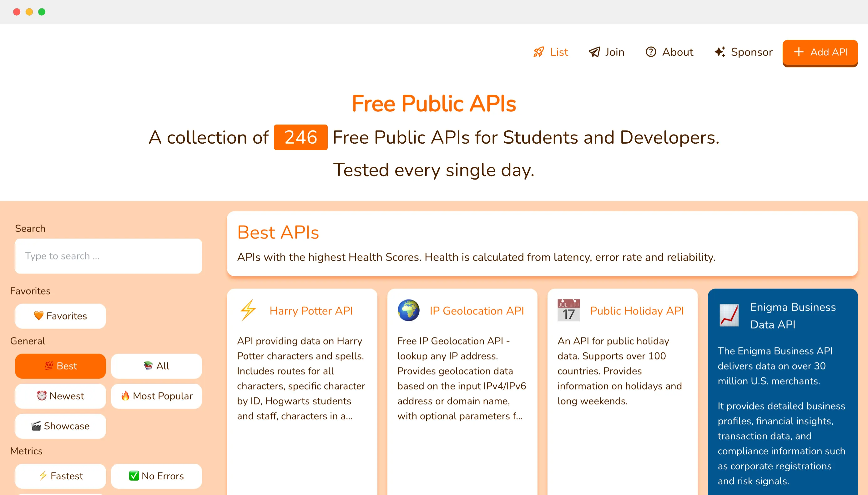The height and width of the screenshot is (495, 868).
Task: Toggle the No Errors filter
Action: coord(157,476)
